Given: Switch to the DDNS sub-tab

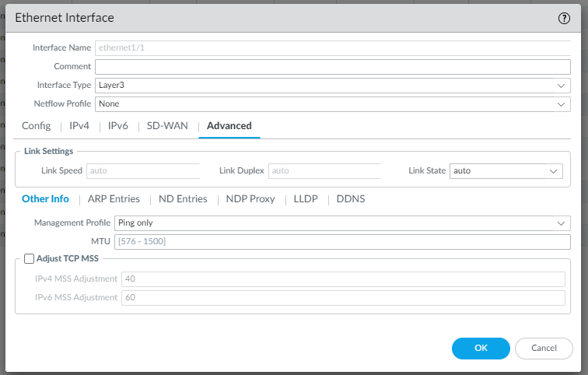Looking at the screenshot, I should point(351,199).
